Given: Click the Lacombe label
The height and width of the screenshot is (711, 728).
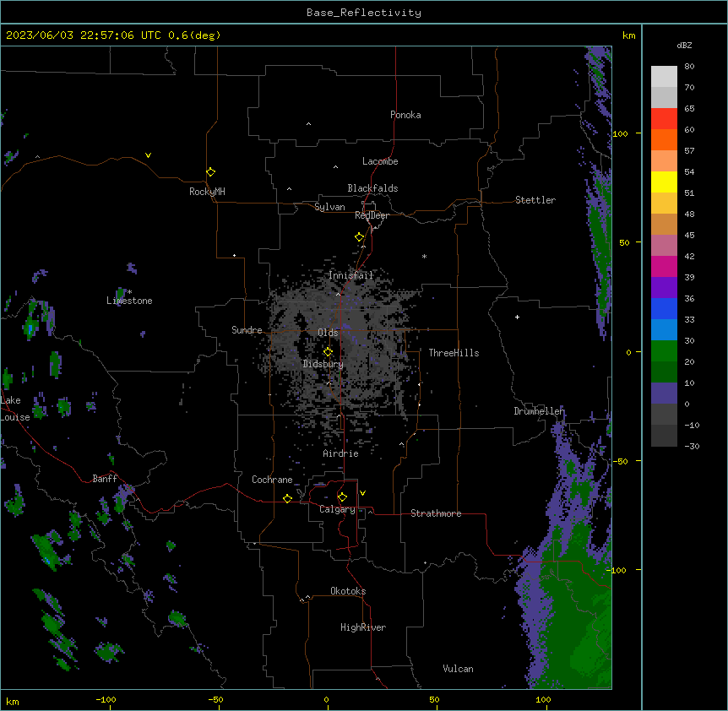Looking at the screenshot, I should (380, 161).
